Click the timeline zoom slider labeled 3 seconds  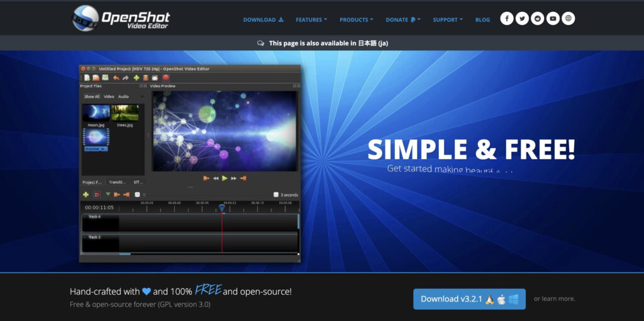pos(286,195)
